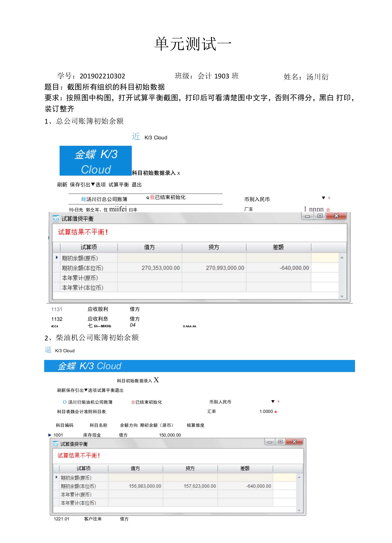The image size is (392, 543).
Task: Click the 核算维度 column header
Action: pyautogui.click(x=195, y=425)
